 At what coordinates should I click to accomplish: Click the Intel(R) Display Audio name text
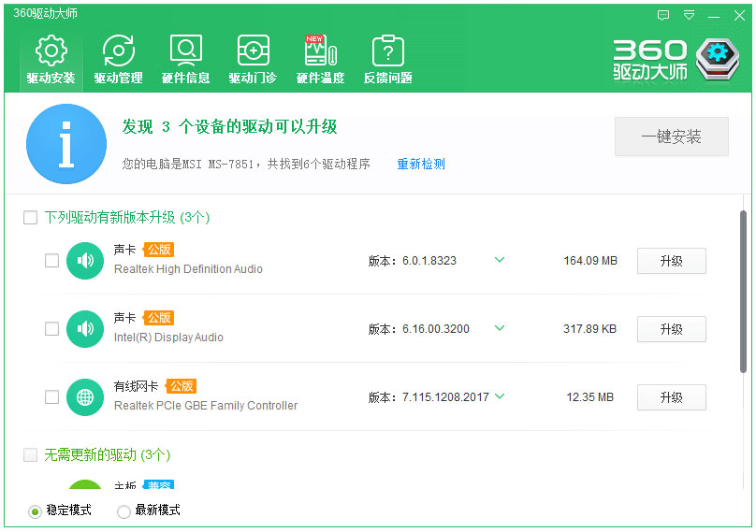168,338
